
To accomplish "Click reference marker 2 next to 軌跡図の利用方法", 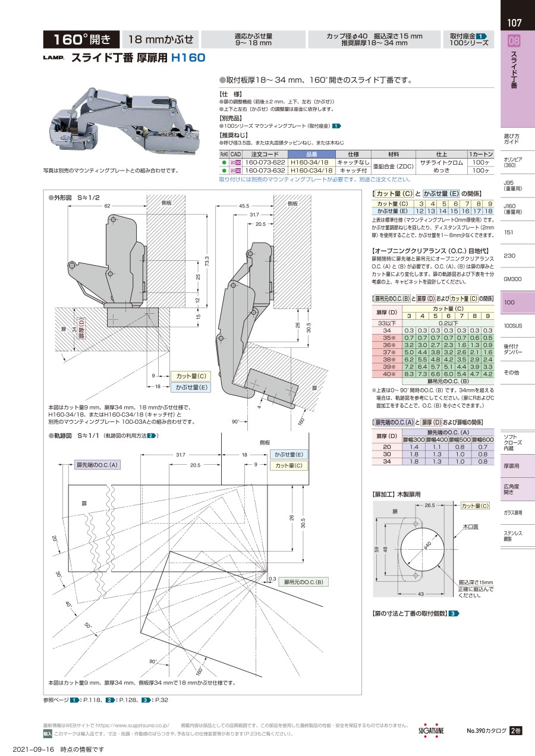I will (152, 436).
